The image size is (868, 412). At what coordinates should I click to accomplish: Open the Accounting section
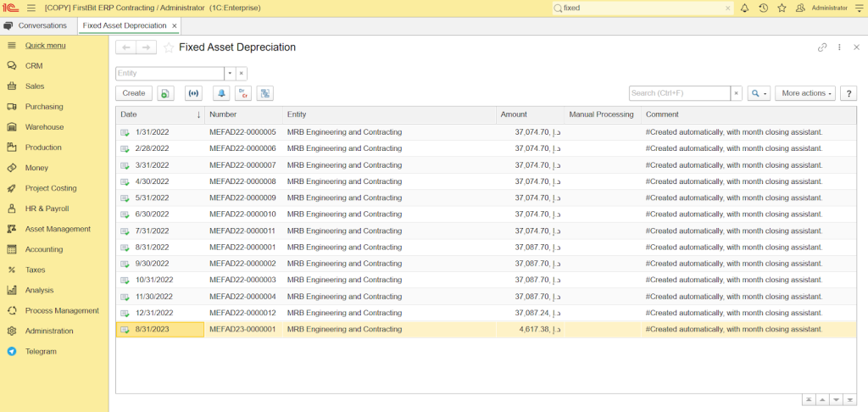coord(44,249)
